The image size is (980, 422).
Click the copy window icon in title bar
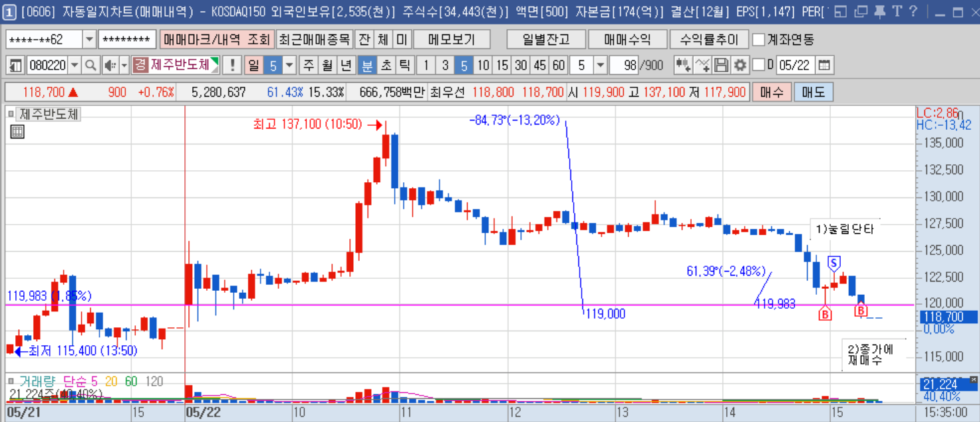[861, 11]
